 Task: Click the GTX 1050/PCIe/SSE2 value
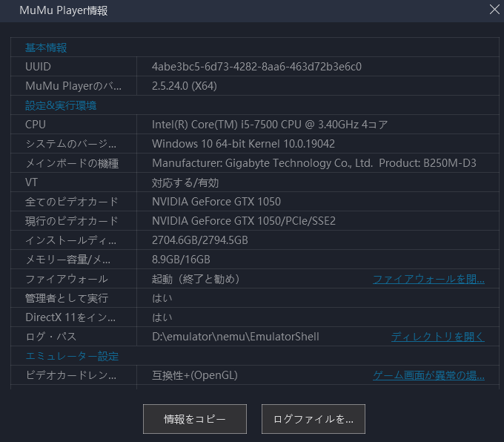pyautogui.click(x=244, y=221)
